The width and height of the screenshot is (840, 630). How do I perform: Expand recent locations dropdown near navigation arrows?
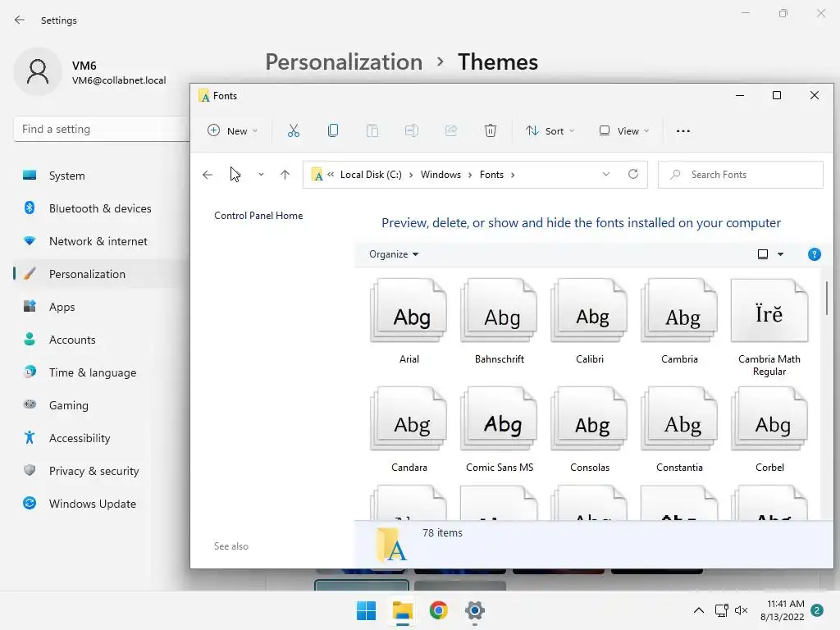(x=261, y=175)
